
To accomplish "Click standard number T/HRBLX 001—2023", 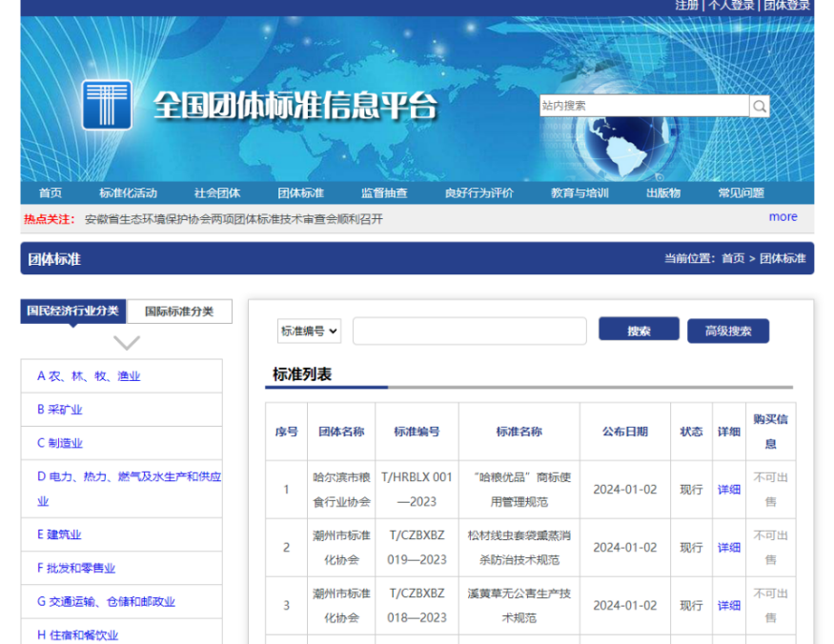I will click(x=417, y=490).
